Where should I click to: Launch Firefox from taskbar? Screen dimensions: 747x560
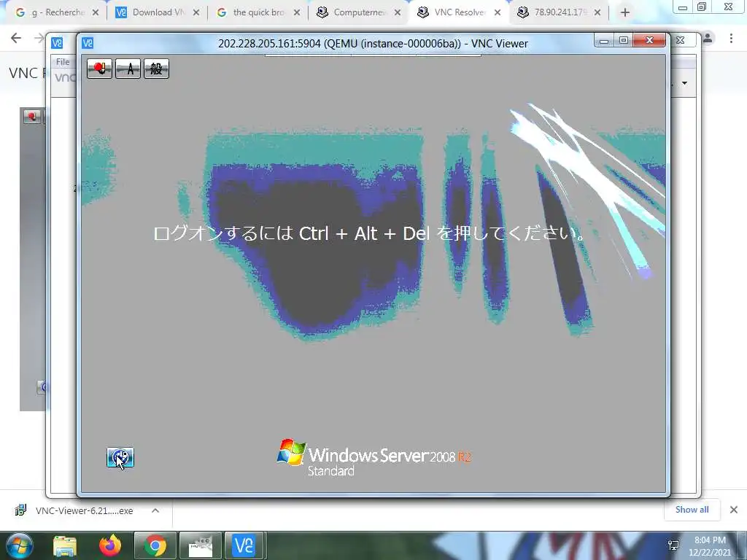click(x=110, y=545)
